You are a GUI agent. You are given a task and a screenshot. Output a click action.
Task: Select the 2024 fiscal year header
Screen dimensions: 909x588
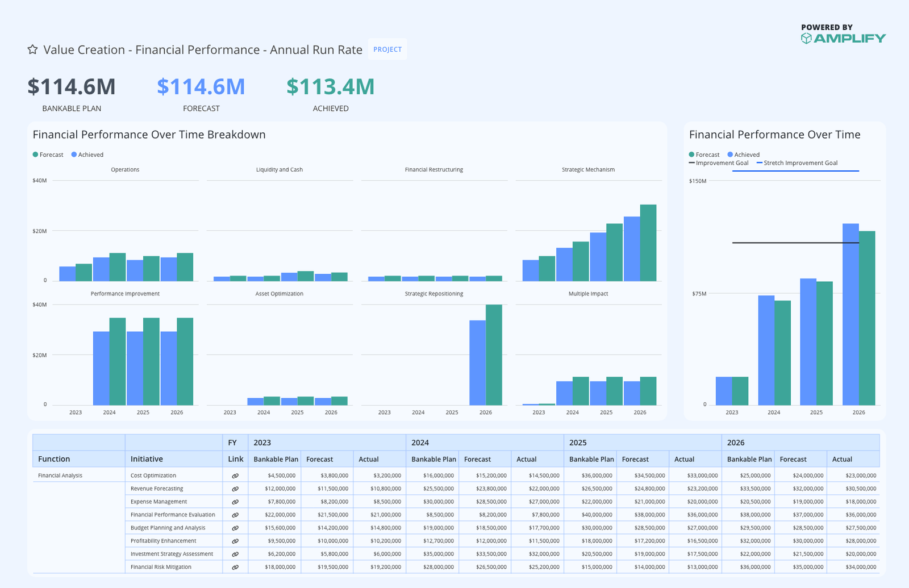[420, 443]
